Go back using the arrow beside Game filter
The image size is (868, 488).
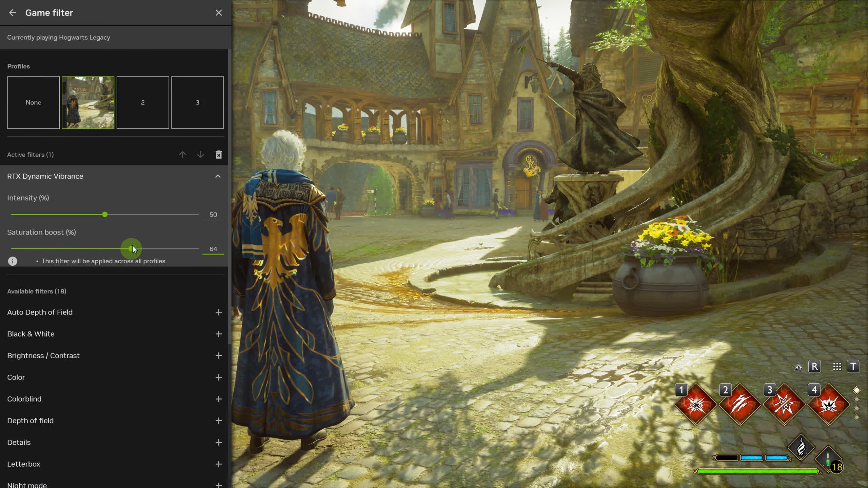(13, 13)
